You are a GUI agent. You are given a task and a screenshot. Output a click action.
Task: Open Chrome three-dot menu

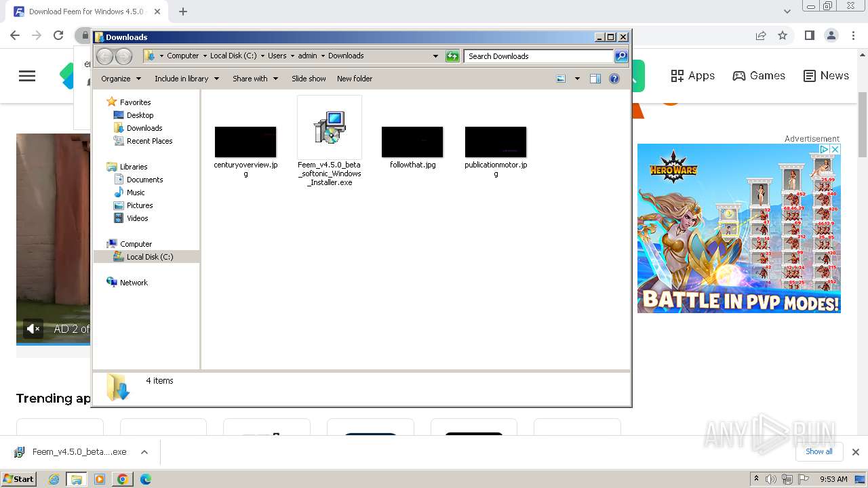(852, 35)
